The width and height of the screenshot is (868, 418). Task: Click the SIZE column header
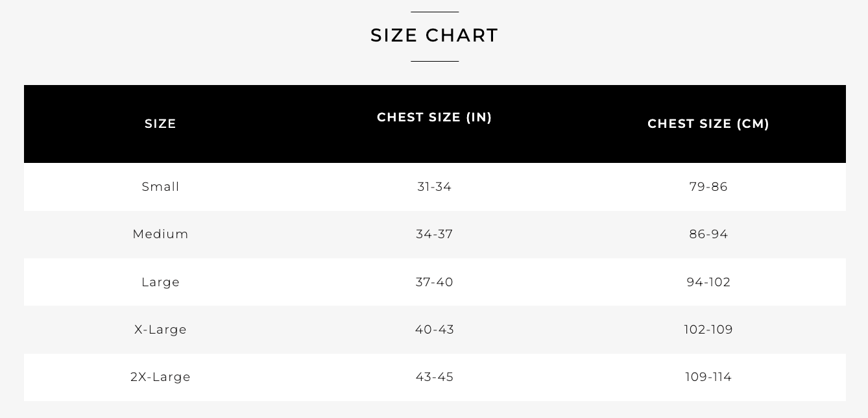point(160,124)
